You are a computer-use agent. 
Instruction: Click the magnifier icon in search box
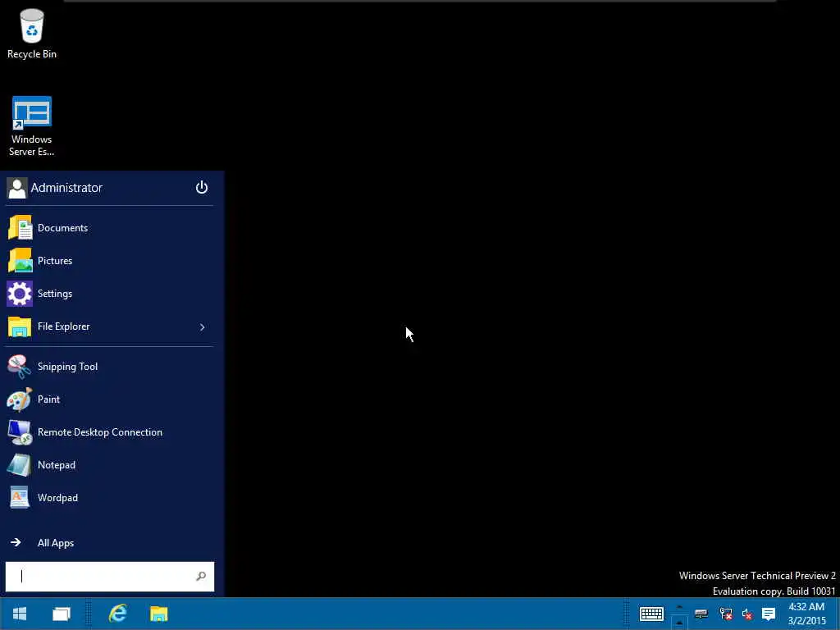(x=201, y=577)
